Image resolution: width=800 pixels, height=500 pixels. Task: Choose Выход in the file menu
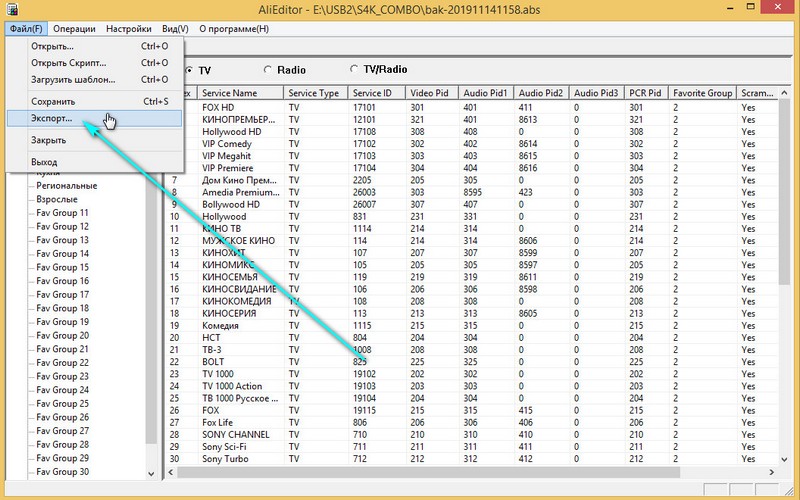point(94,162)
